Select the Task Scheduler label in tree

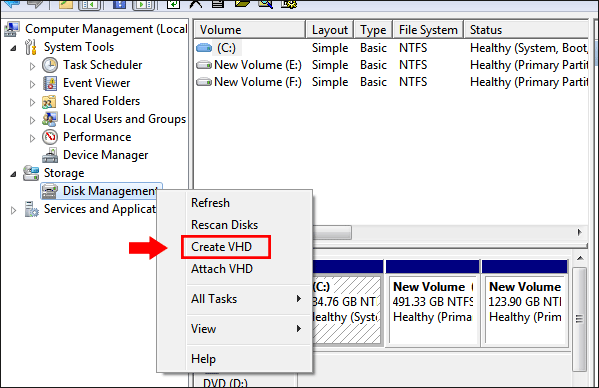point(103,65)
